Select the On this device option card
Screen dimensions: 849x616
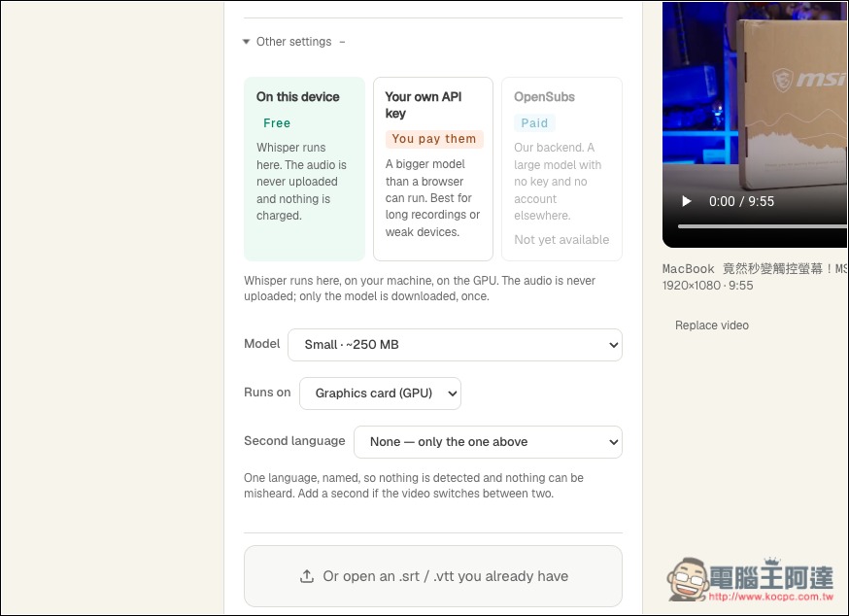304,169
